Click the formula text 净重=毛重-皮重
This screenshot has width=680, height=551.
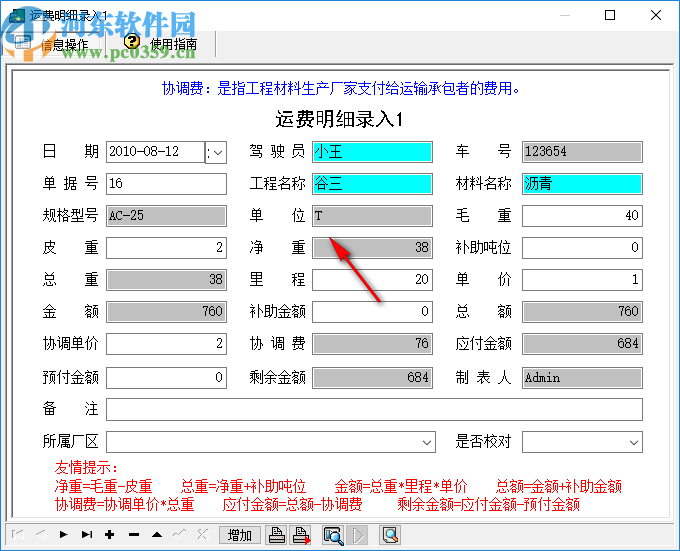(103, 486)
